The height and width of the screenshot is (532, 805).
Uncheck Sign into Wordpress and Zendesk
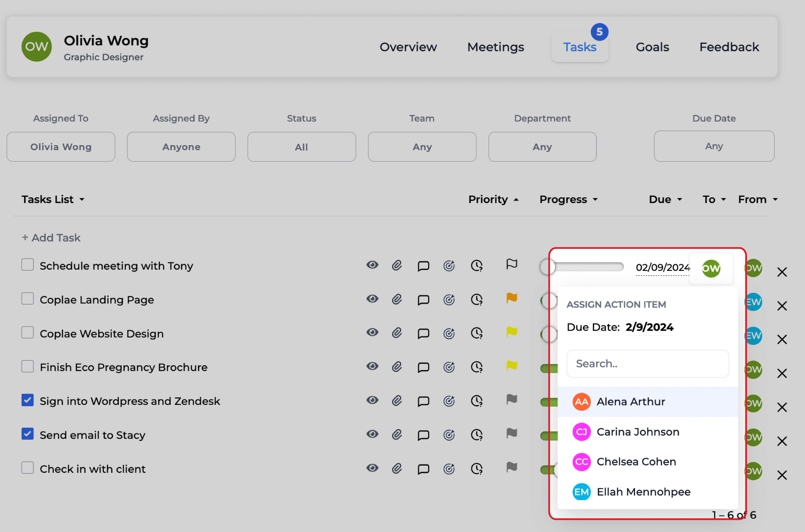point(27,400)
